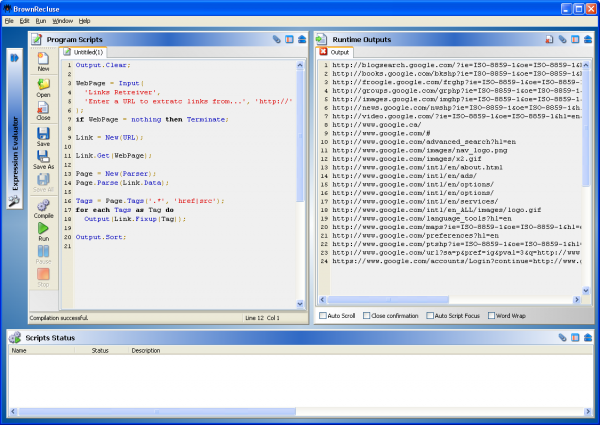Collapse the Scripts Status panel using header arrow
The image size is (600, 425).
pyautogui.click(x=589, y=339)
